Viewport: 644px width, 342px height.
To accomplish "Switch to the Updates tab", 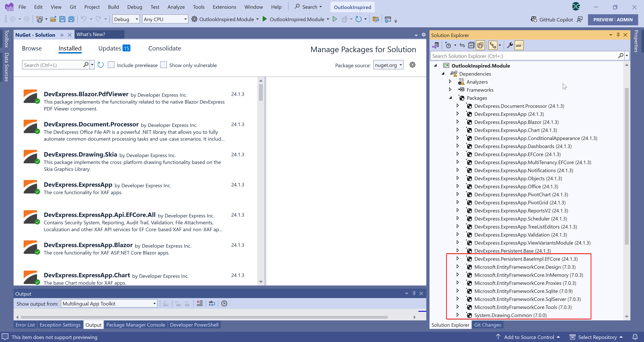I will tap(114, 48).
